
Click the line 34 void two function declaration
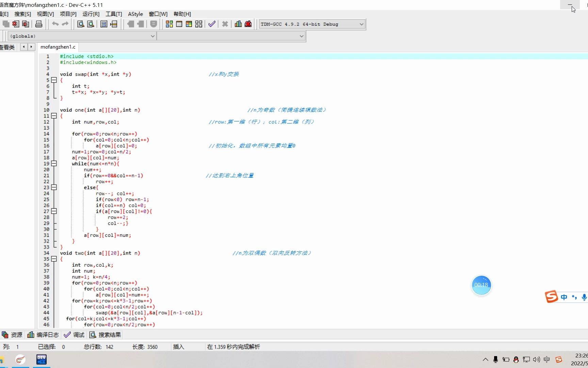coord(100,253)
